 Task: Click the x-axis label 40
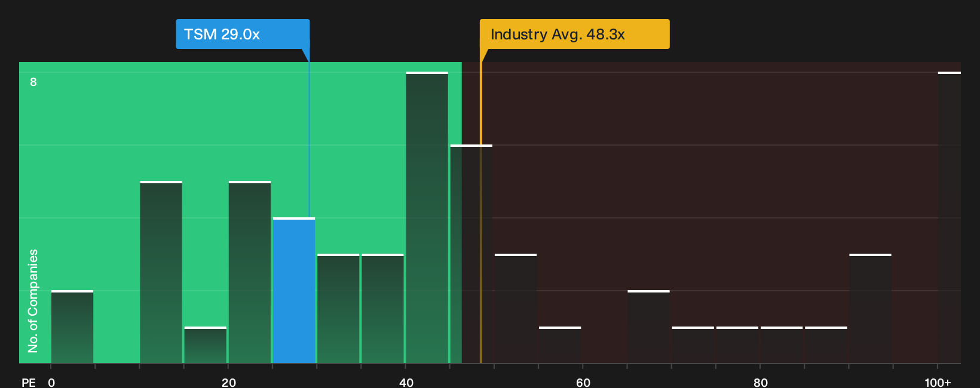(406, 382)
